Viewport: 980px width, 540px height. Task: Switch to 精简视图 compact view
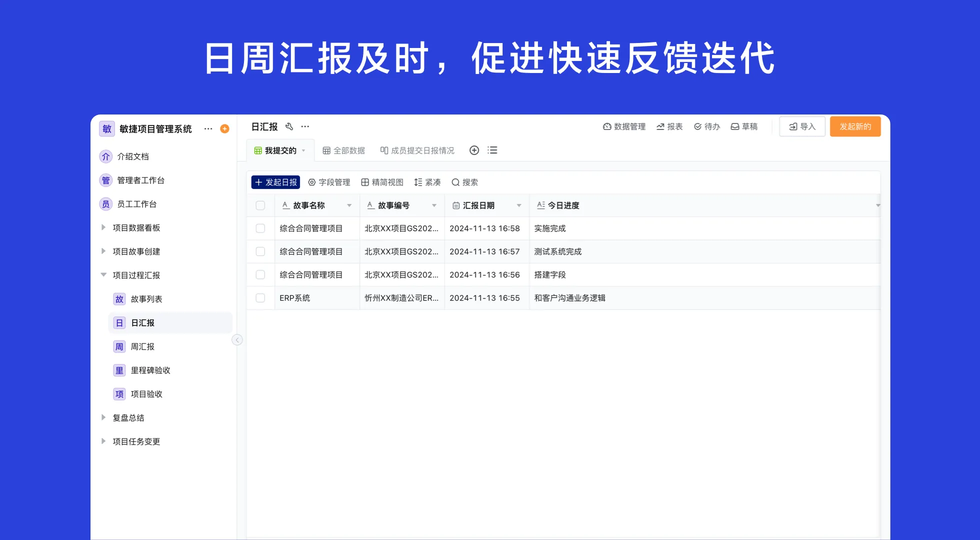coord(383,182)
